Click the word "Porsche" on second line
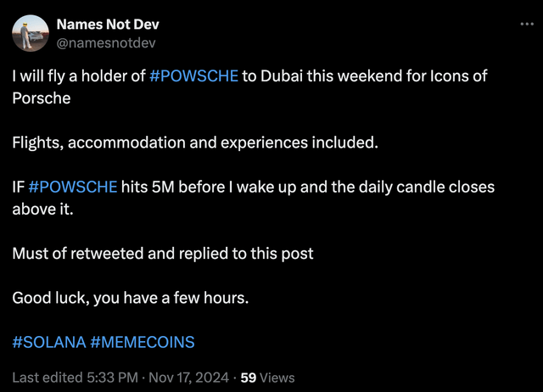The image size is (543, 392). [41, 98]
